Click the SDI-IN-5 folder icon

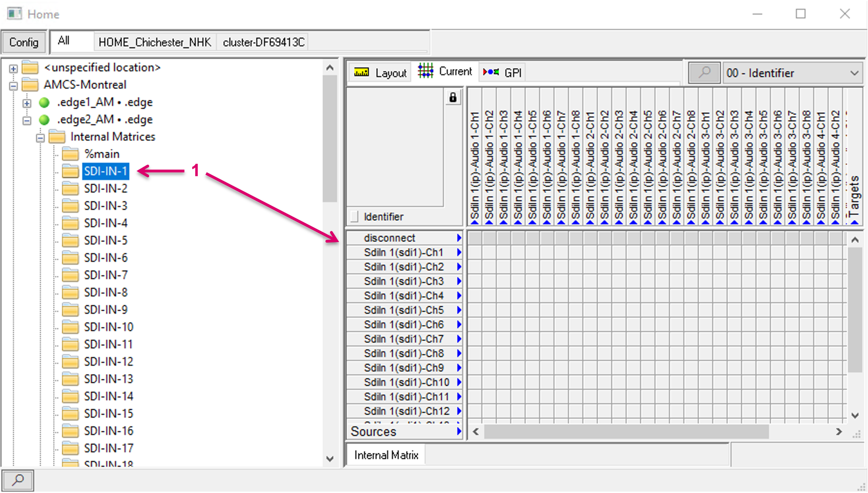click(70, 241)
